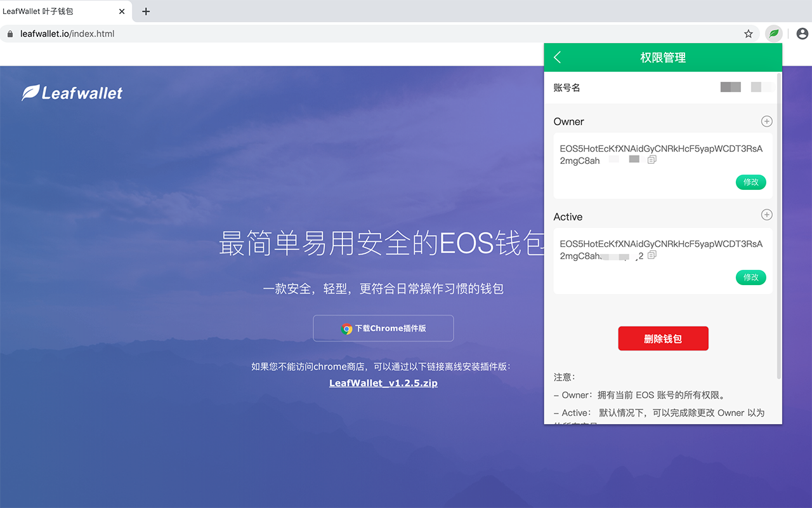Add a new Owner key with plus icon
The width and height of the screenshot is (812, 508).
[x=766, y=121]
